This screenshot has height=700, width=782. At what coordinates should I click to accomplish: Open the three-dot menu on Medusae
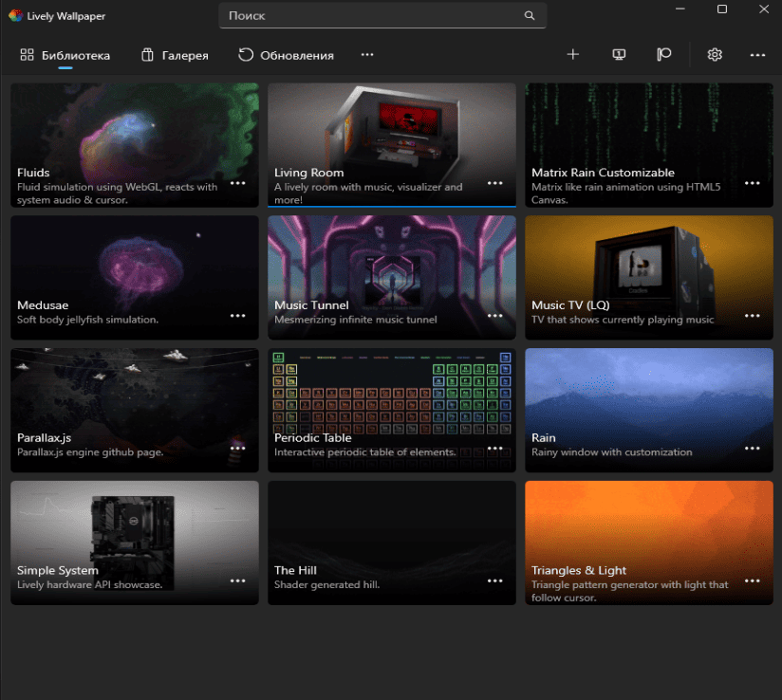237,316
